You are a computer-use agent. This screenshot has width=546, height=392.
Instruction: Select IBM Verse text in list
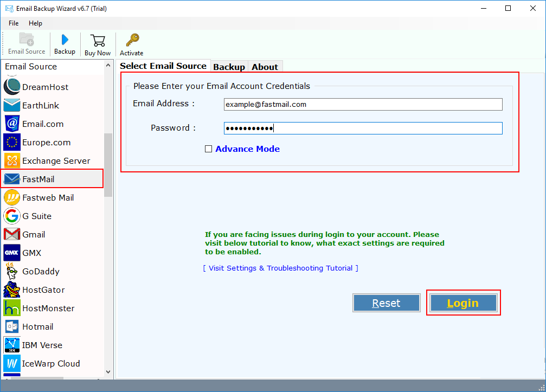42,345
